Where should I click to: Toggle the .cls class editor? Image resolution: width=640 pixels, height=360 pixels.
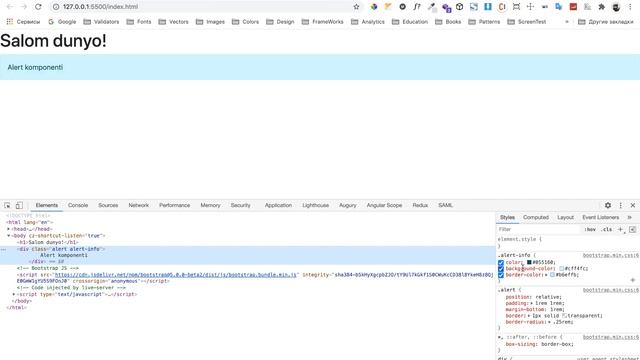point(607,229)
